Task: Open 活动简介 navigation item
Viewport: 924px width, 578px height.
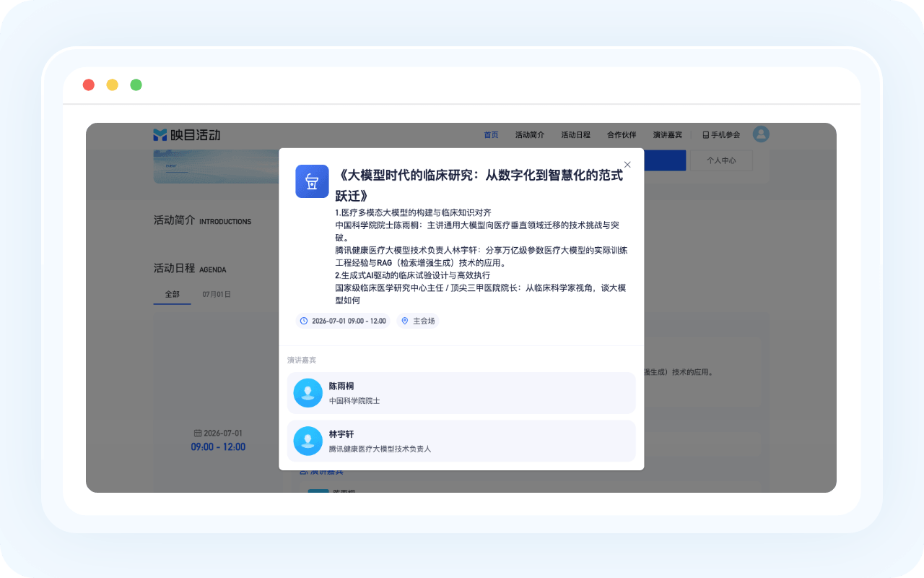Action: point(530,135)
